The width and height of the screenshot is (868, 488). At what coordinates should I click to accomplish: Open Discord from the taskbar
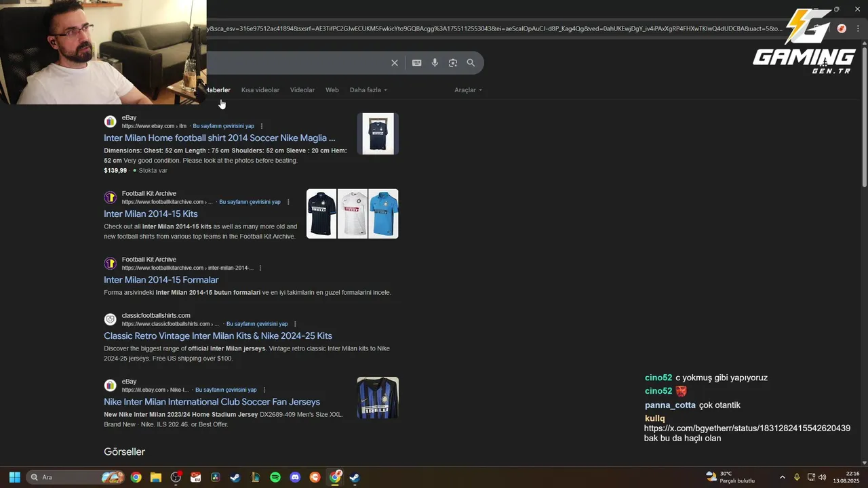(x=295, y=477)
